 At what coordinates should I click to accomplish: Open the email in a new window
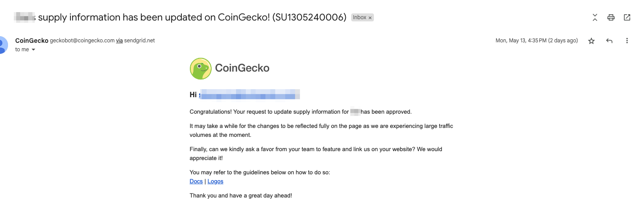pos(627,17)
